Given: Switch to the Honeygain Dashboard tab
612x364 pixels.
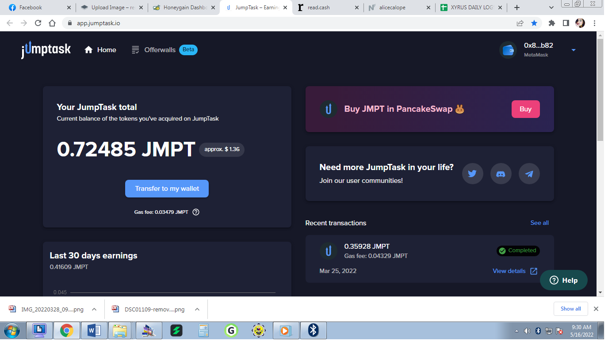Looking at the screenshot, I should [x=184, y=8].
